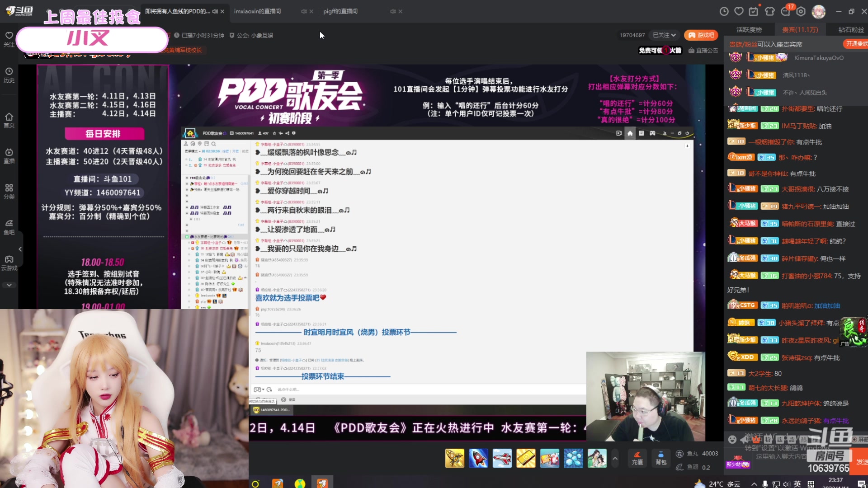Open daily tasks calendar icon

click(x=754, y=11)
